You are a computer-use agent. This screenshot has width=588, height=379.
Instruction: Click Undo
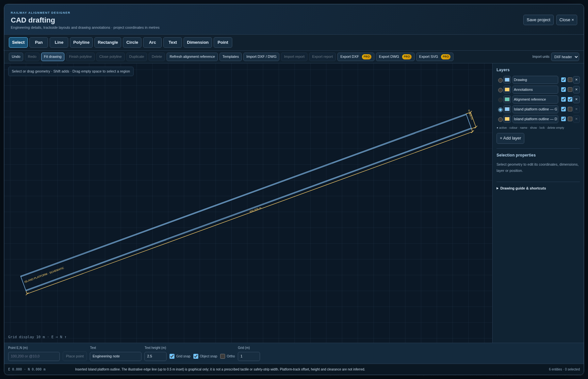click(x=16, y=57)
